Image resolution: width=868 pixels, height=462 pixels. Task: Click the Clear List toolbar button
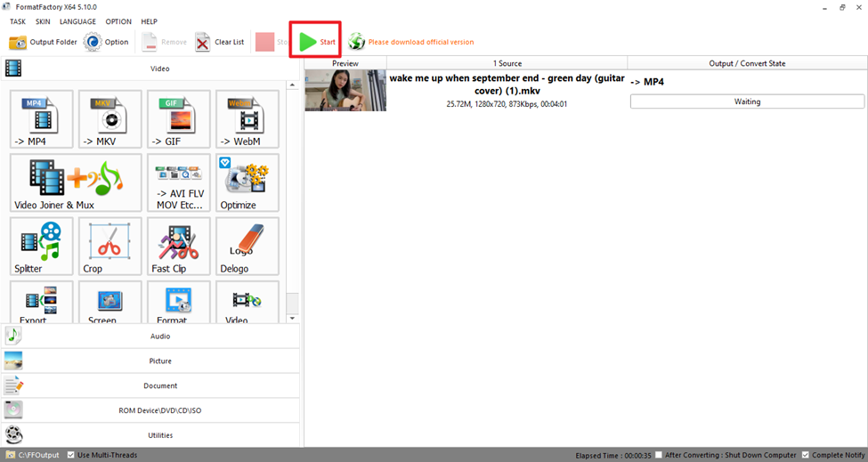[x=220, y=42]
